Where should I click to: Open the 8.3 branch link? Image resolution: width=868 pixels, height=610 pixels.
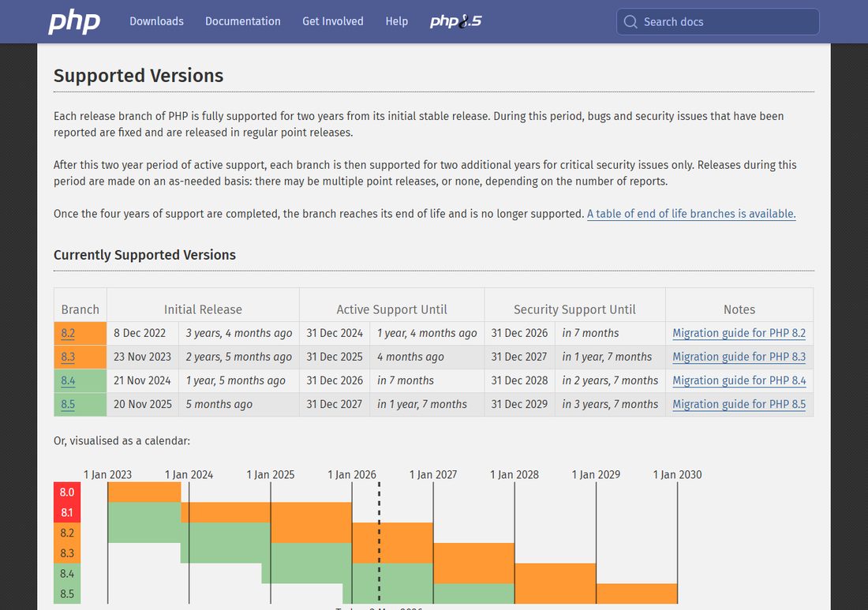pos(68,357)
